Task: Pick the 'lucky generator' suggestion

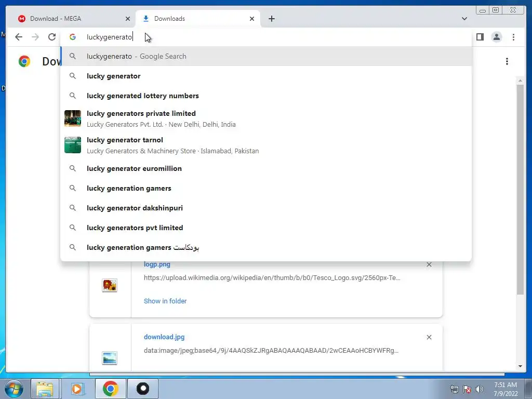Action: point(266,76)
